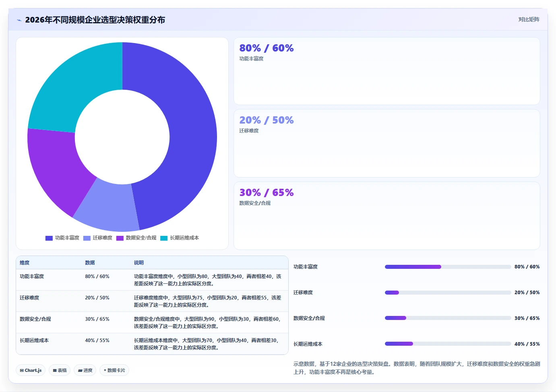
Task: Click the light blue donut chart segment
Action: [x=108, y=207]
